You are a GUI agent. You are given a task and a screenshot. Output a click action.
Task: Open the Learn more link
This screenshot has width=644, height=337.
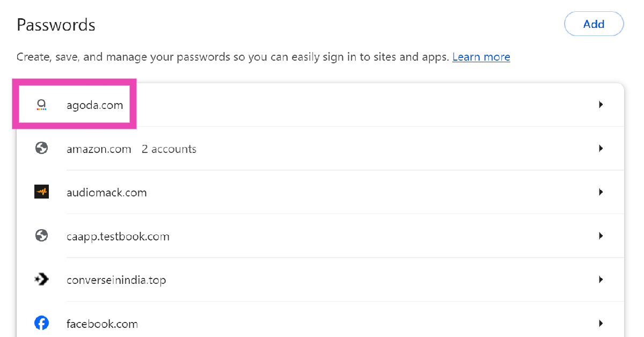481,57
